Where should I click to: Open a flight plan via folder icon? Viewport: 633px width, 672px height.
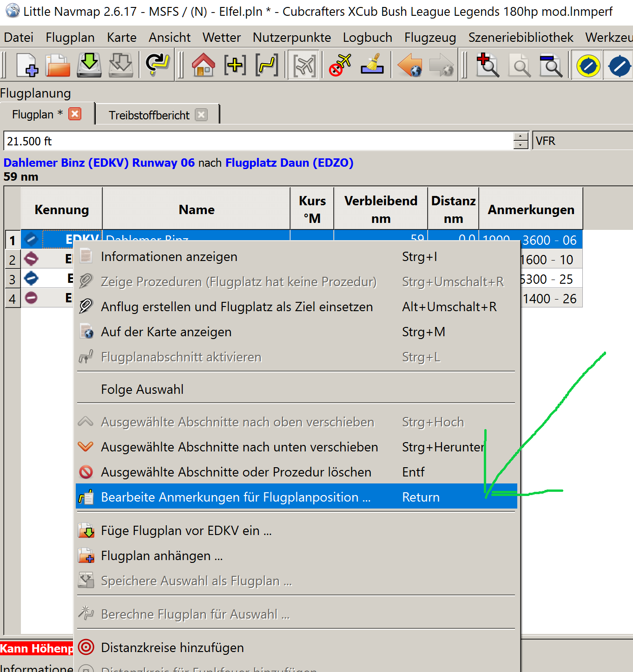tap(58, 65)
